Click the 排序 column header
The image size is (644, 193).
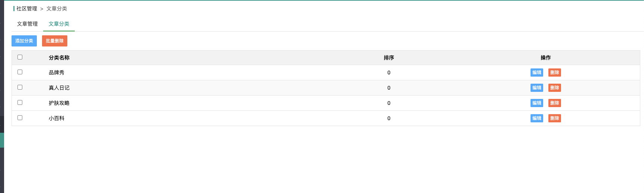(389, 58)
